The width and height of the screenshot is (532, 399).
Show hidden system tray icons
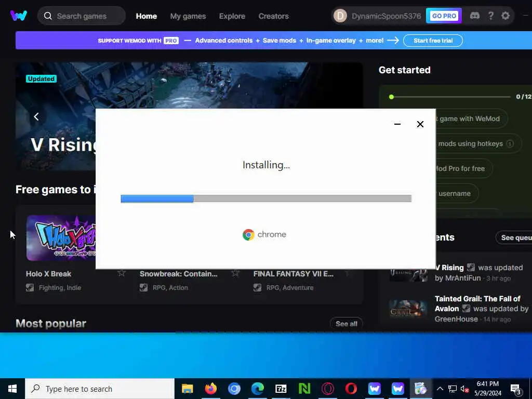[x=440, y=389]
